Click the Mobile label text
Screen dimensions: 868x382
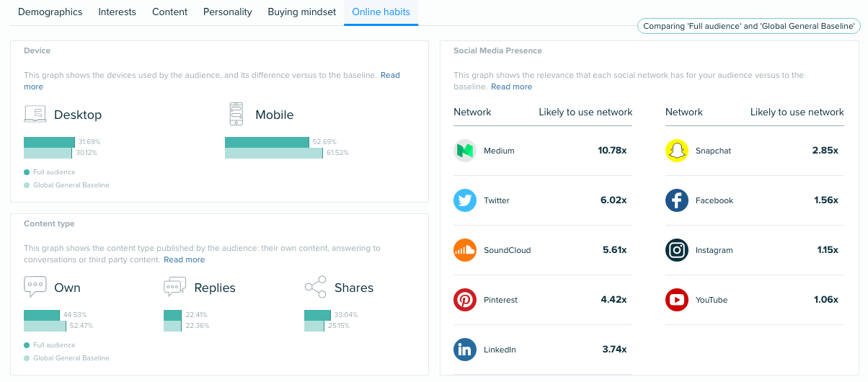(x=275, y=115)
